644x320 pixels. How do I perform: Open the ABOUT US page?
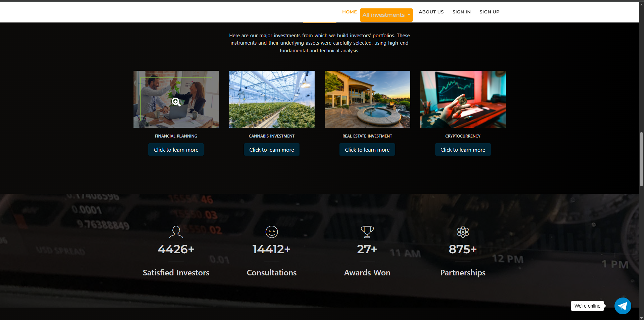click(x=431, y=12)
